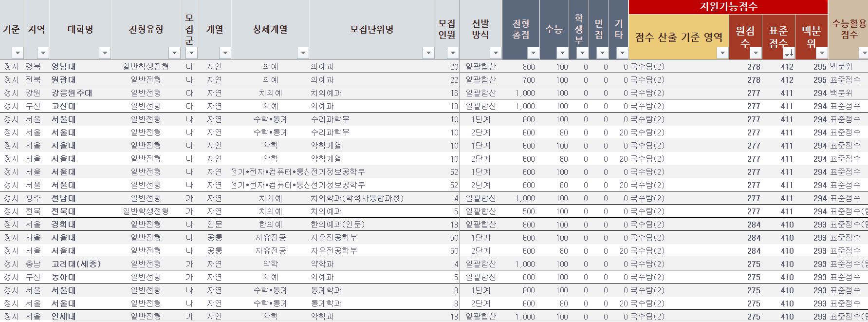868x322 pixels.
Task: Select 의예과 cell in 동아대 row
Action: [372, 277]
